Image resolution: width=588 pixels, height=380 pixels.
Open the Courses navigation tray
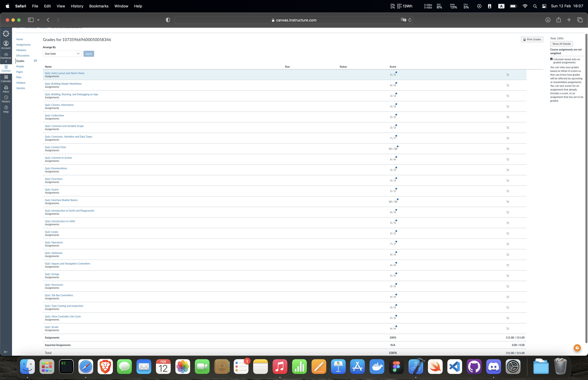pyautogui.click(x=6, y=69)
